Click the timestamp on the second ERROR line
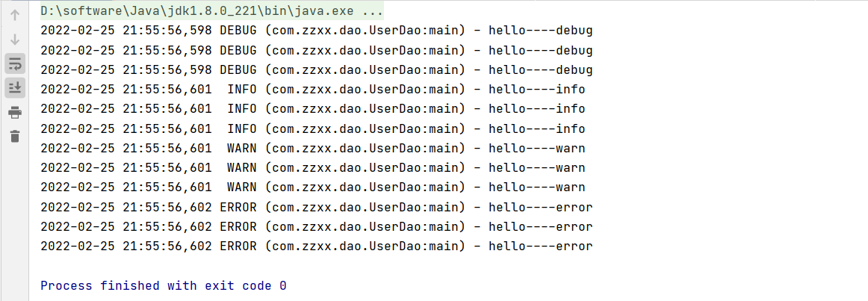Image resolution: width=868 pixels, height=301 pixels. [126, 226]
